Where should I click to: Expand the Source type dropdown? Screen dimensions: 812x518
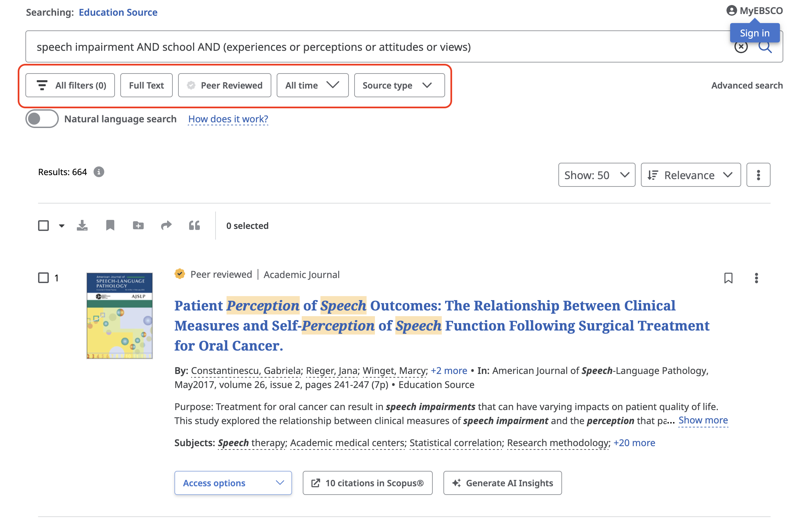[399, 85]
